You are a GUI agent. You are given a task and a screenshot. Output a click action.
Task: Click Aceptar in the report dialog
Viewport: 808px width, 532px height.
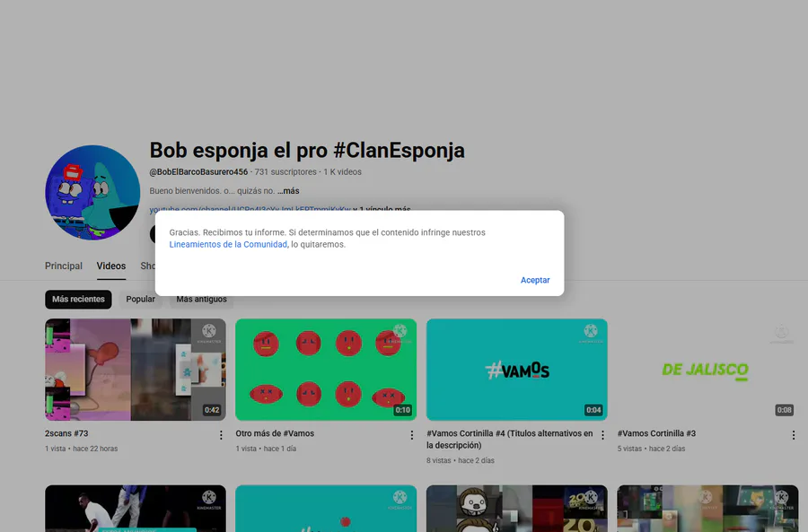(x=535, y=280)
